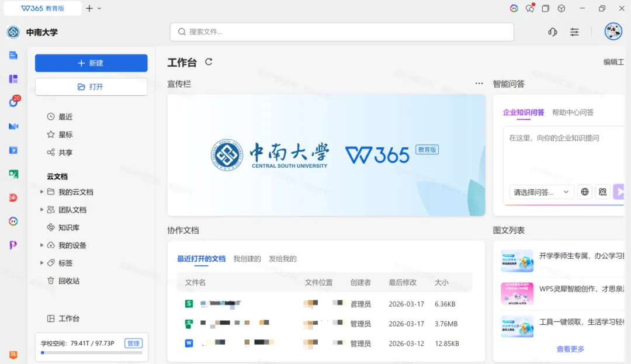Open the dropdown arrow beside the new-tab plus
This screenshot has height=364, width=631.
click(99, 8)
